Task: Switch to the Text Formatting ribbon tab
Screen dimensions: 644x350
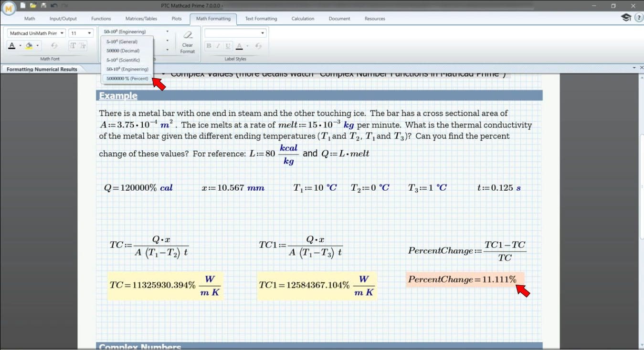Action: pos(261,19)
